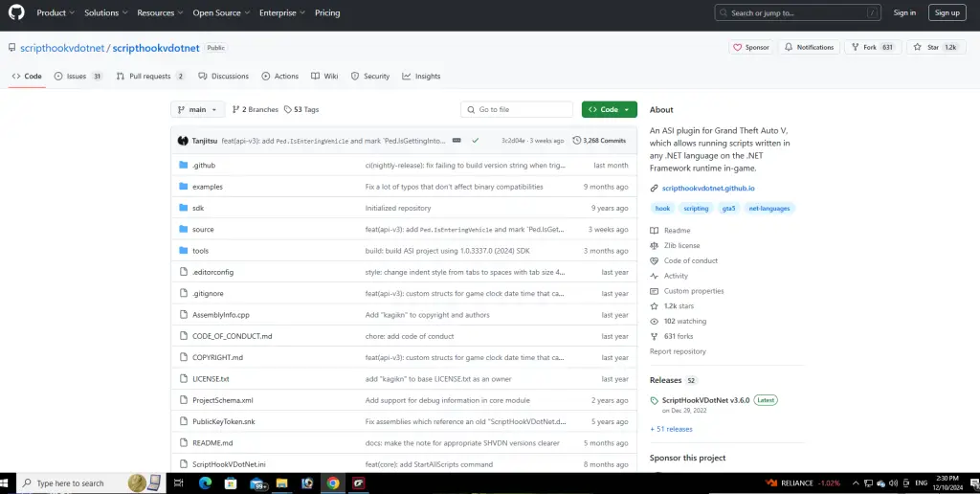Open the Activity link in About

676,276
